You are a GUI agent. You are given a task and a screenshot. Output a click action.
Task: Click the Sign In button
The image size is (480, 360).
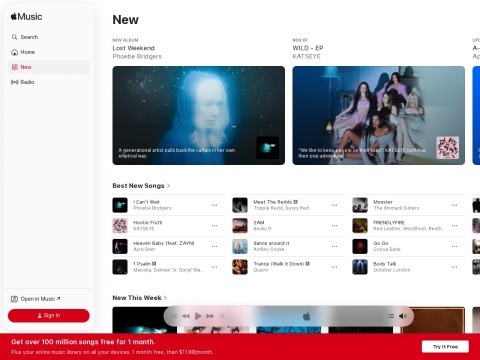coord(49,315)
